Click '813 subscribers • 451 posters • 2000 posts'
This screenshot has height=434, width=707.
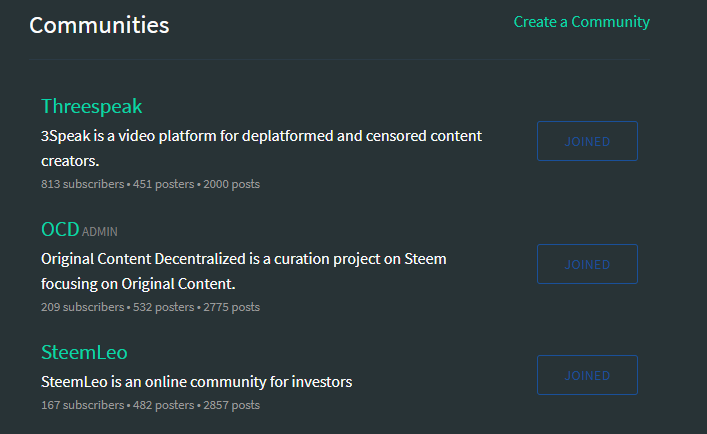[151, 184]
